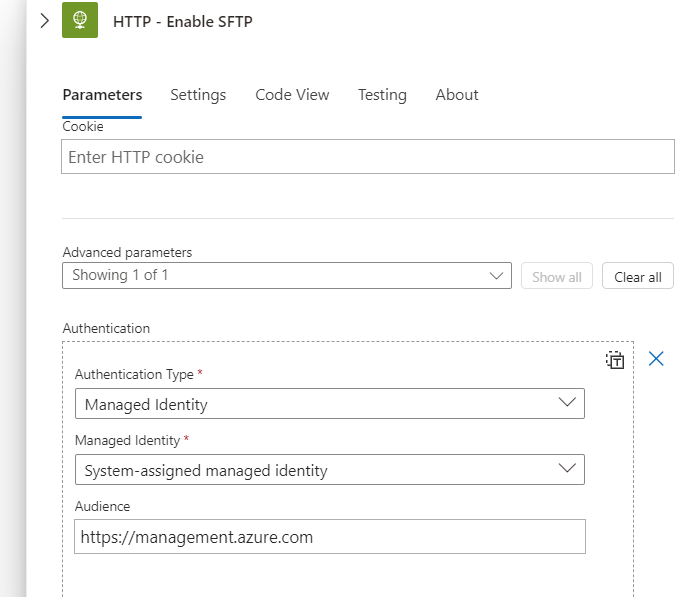Open the Settings tab
This screenshot has width=700, height=597.
point(198,95)
